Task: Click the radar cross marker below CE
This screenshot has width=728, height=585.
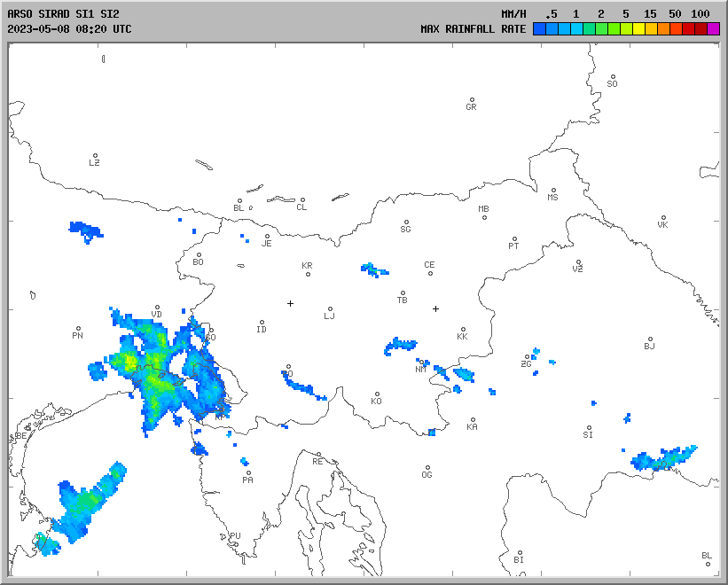Action: pos(435,308)
